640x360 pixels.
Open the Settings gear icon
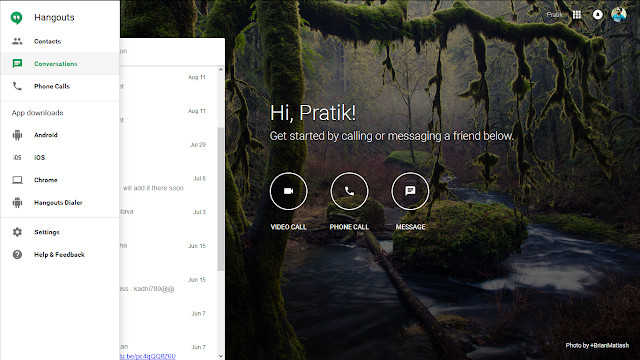point(17,232)
